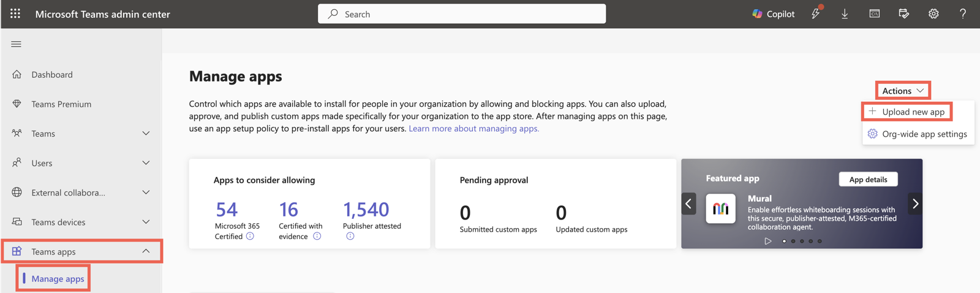980x293 pixels.
Task: Select first carousel dot indicator
Action: pyautogui.click(x=784, y=241)
